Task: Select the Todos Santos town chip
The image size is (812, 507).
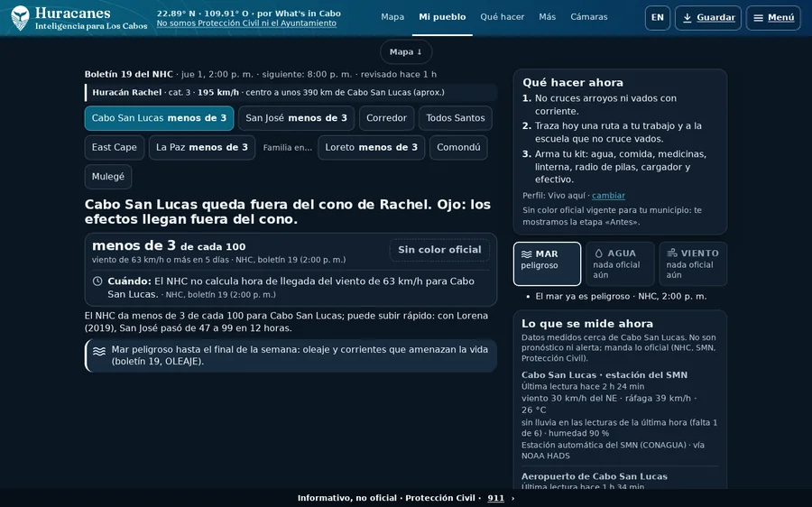Action: (x=456, y=118)
